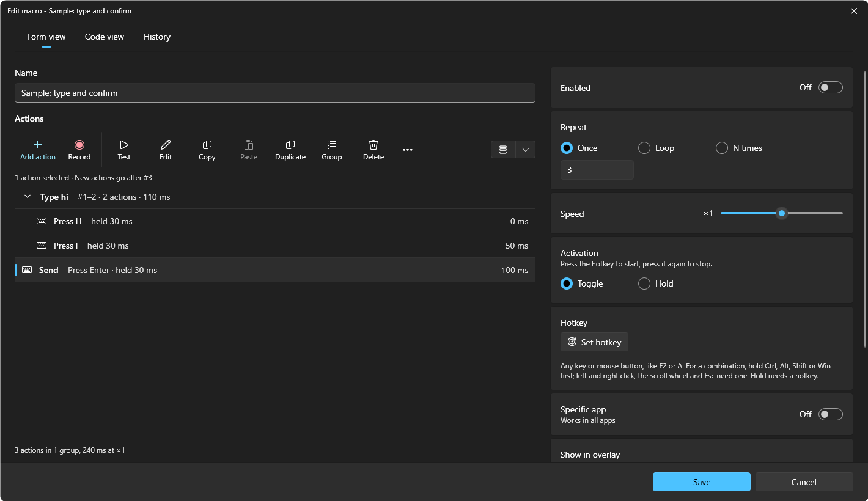This screenshot has width=868, height=501.
Task: Toggle the Specific app switch
Action: pos(831,414)
